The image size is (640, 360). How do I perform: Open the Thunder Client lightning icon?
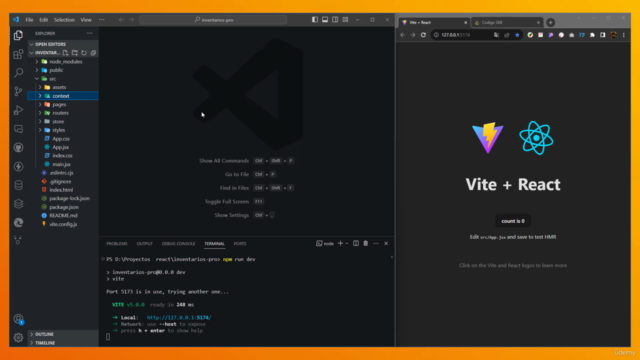[x=18, y=166]
